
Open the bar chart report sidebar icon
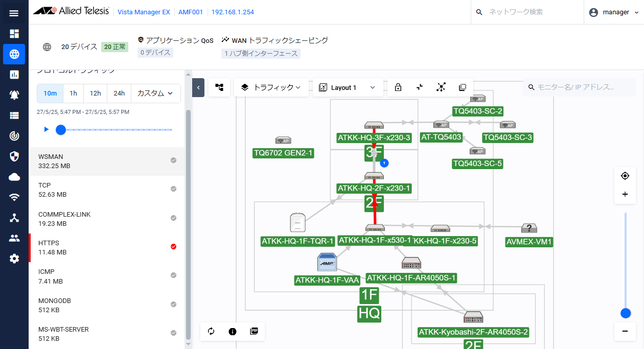click(x=14, y=75)
